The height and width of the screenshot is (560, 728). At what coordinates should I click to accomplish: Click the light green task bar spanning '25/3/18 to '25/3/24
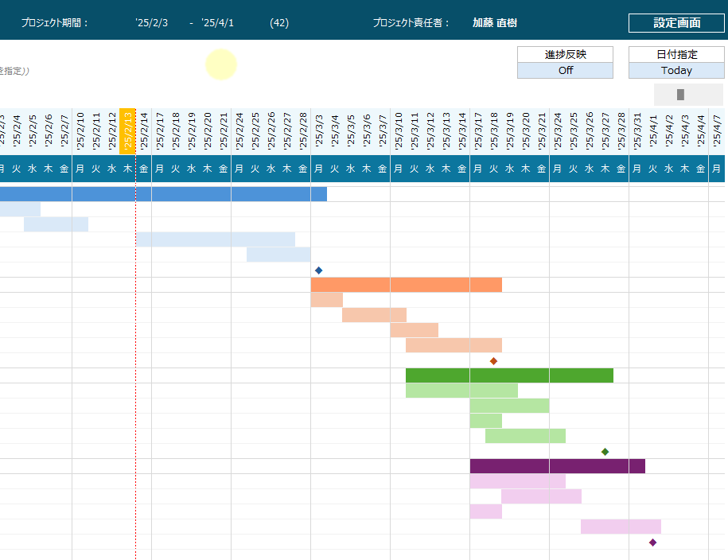point(526,436)
